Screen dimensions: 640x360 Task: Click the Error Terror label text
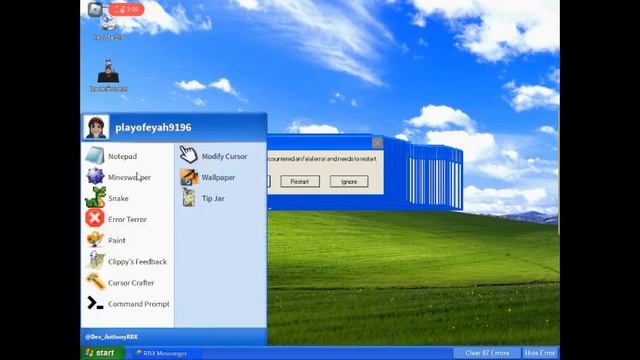click(x=127, y=220)
